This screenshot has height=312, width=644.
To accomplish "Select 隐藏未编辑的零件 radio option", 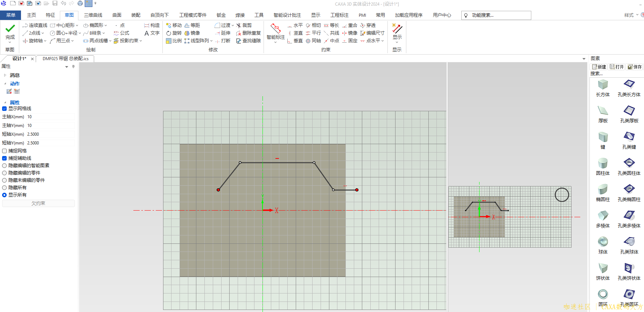I will pyautogui.click(x=5, y=180).
